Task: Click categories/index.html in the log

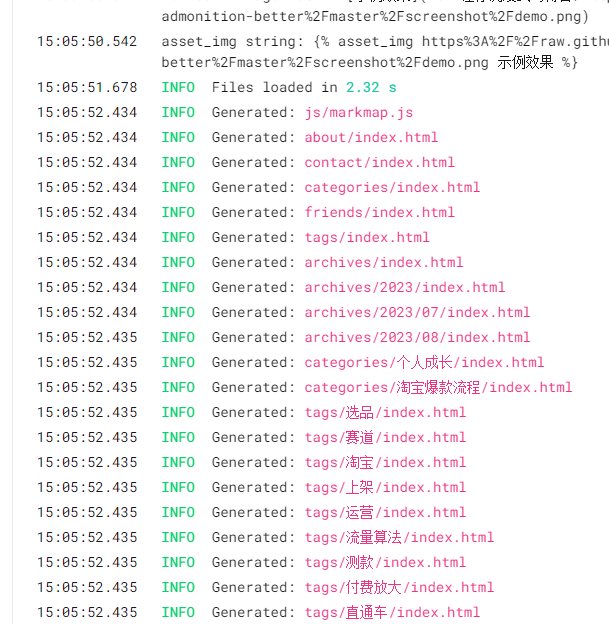Action: [392, 187]
